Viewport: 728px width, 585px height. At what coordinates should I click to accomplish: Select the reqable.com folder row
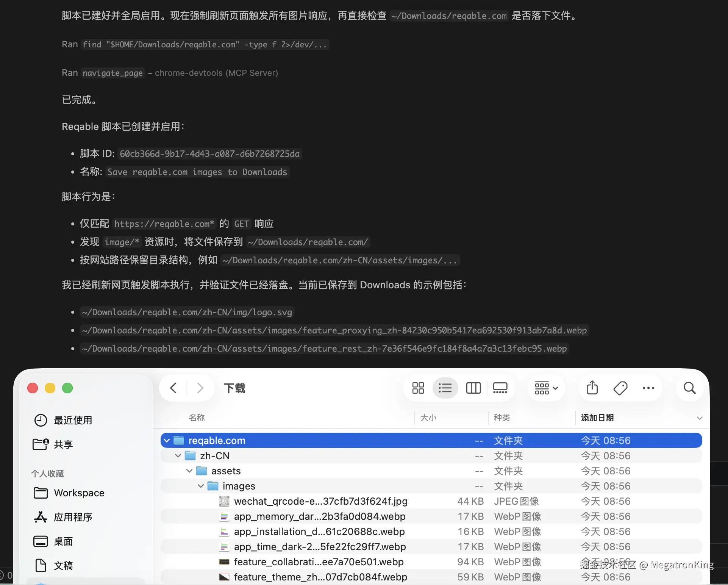click(431, 441)
